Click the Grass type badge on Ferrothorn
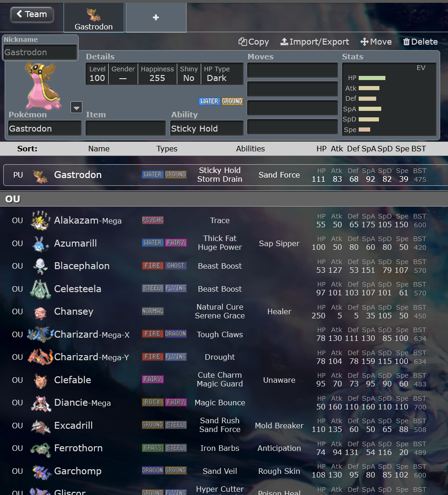This screenshot has height=495, width=448. (153, 448)
